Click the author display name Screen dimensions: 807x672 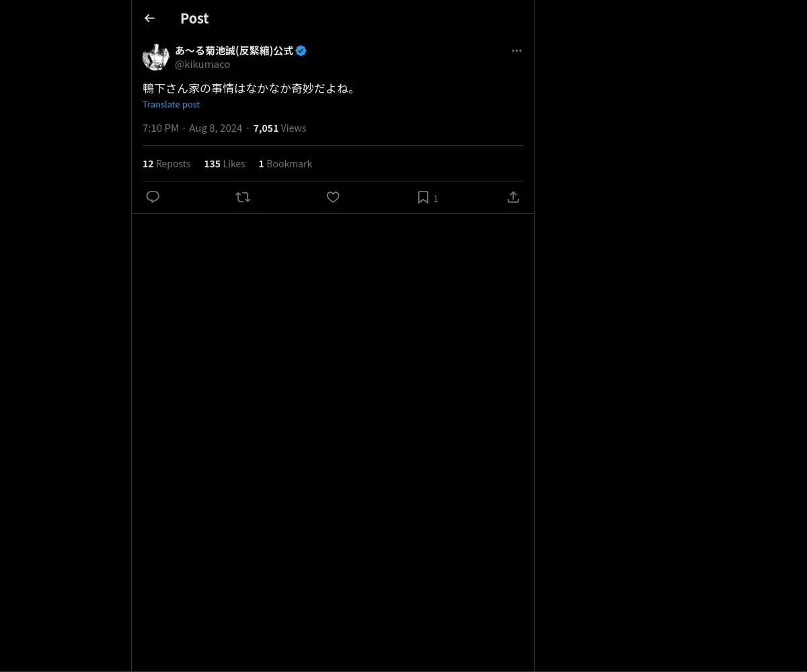tap(234, 50)
